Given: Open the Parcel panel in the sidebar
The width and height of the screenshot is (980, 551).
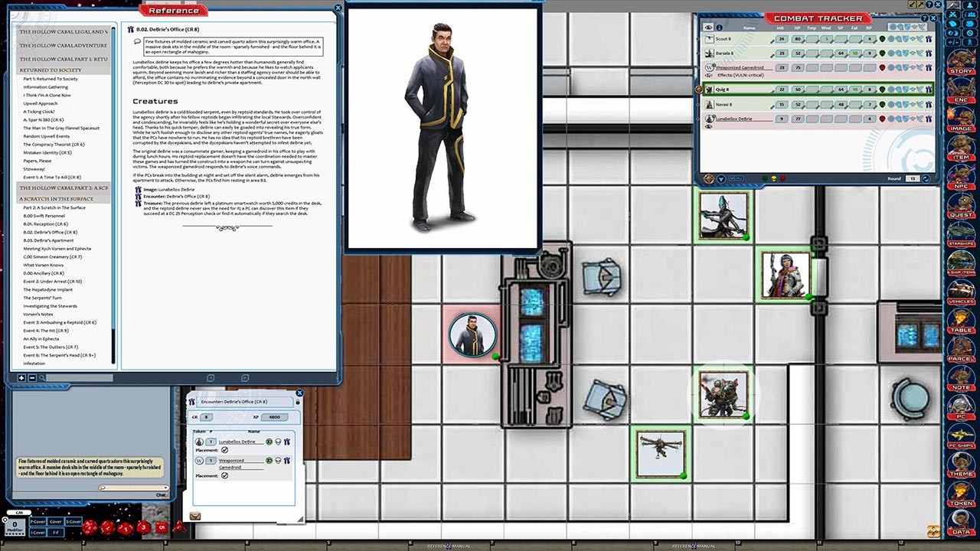Looking at the screenshot, I should [962, 354].
